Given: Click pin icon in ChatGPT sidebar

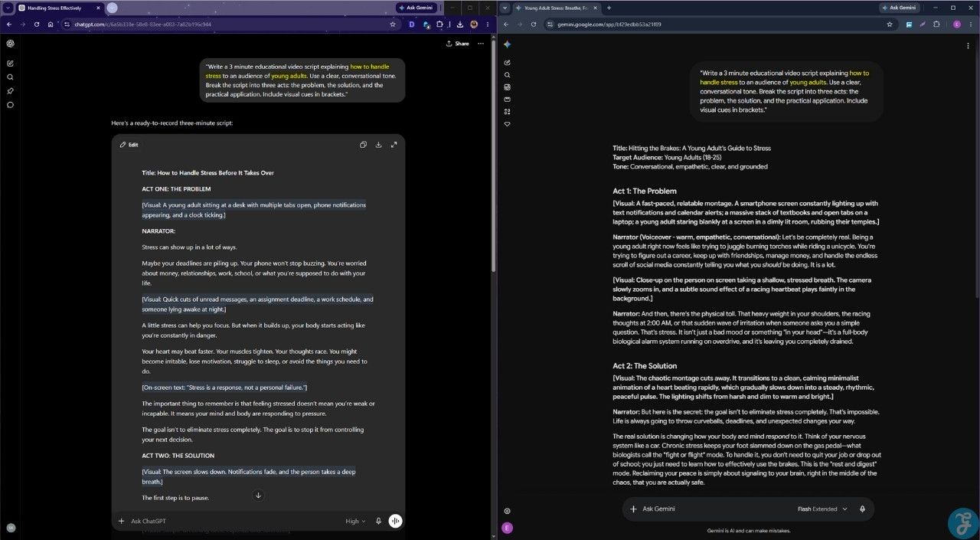Looking at the screenshot, I should [x=10, y=91].
